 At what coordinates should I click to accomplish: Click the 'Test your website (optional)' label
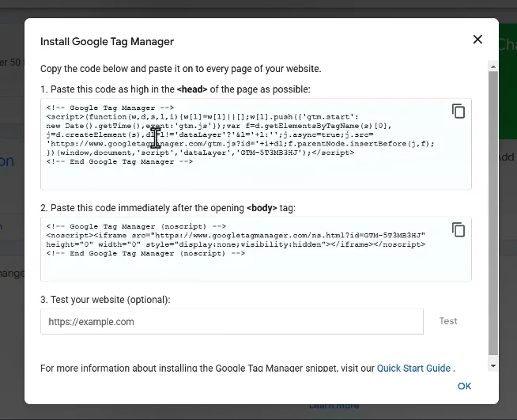[105, 300]
